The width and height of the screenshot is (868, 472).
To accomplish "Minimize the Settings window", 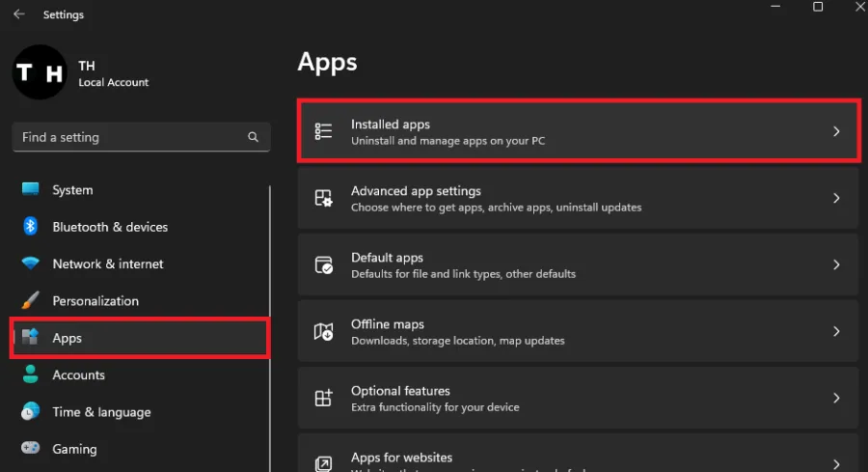I will tap(775, 7).
